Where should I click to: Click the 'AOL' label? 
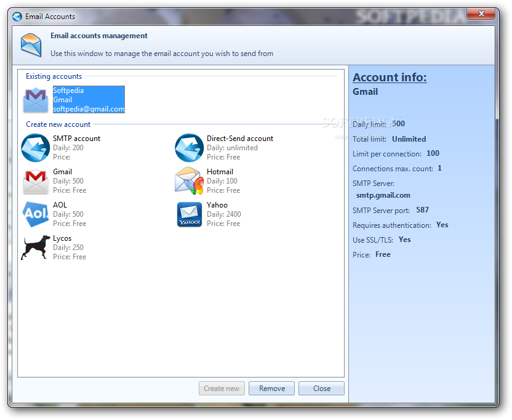tap(60, 205)
